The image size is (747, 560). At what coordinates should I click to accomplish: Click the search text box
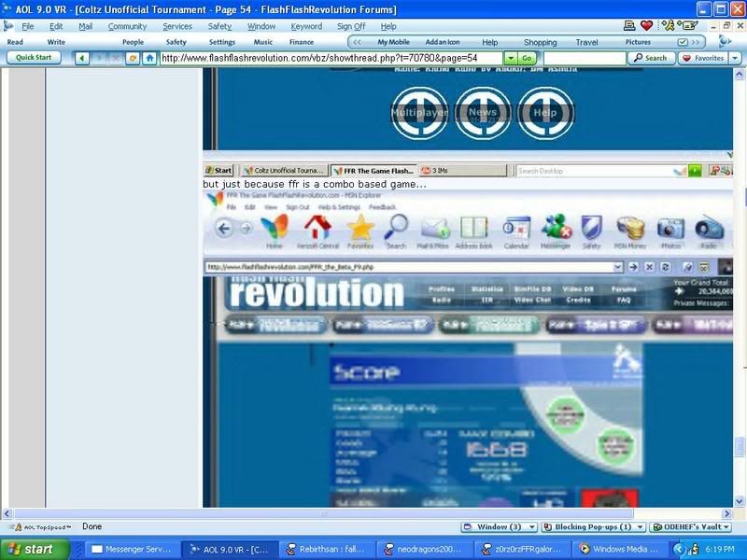click(585, 58)
